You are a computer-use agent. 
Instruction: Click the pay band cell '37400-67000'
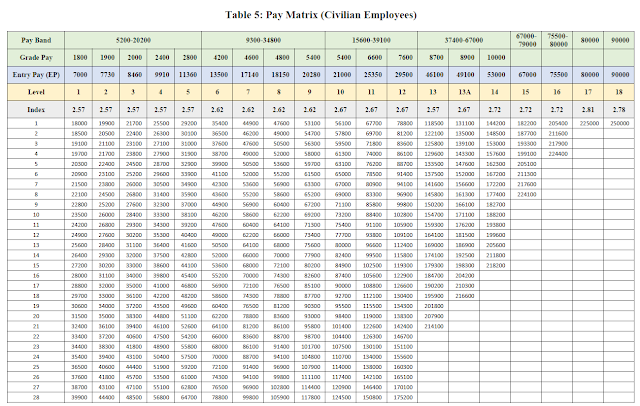tap(464, 40)
